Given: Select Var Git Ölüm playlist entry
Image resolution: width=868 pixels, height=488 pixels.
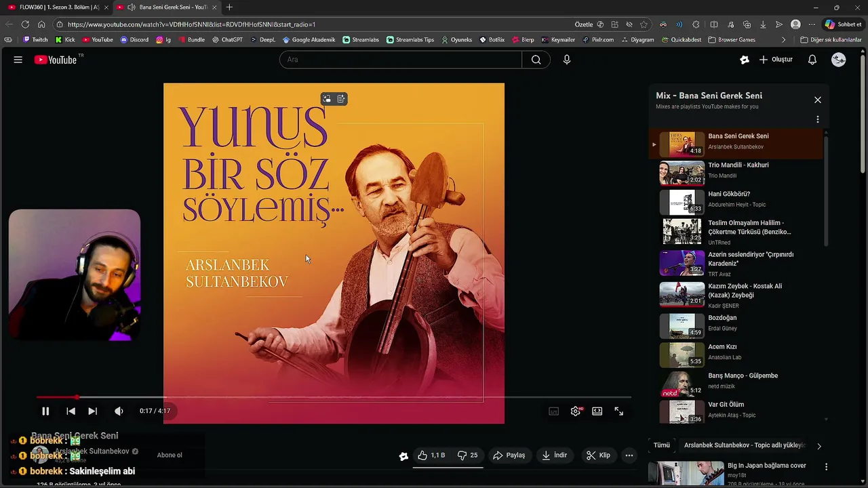Looking at the screenshot, I should point(736,412).
